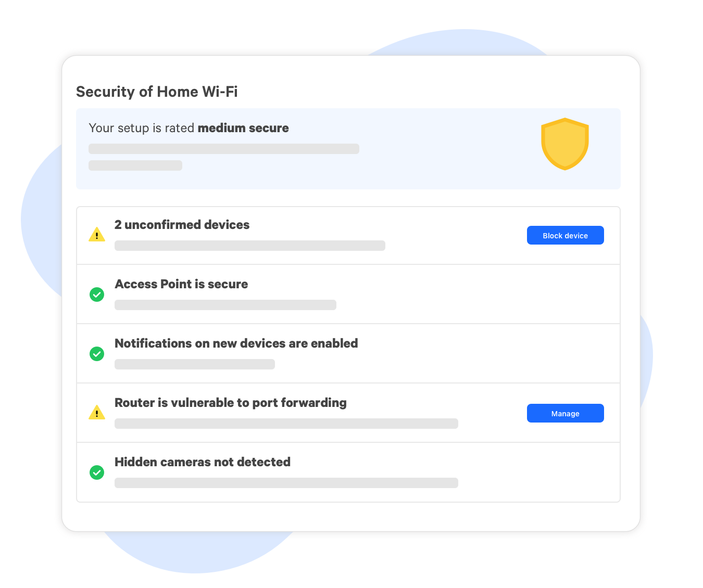The height and width of the screenshot is (588, 703).
Task: Select the checkmark beside hidden cameras status
Action: [x=97, y=472]
